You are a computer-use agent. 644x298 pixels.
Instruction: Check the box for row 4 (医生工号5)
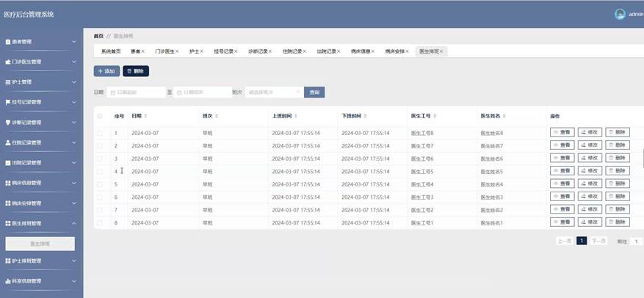point(99,172)
